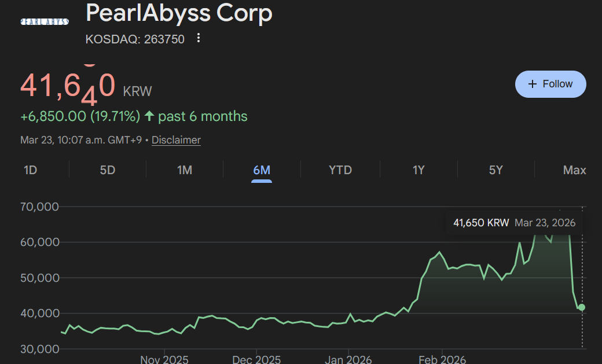Switch chart to 1M range

[185, 170]
